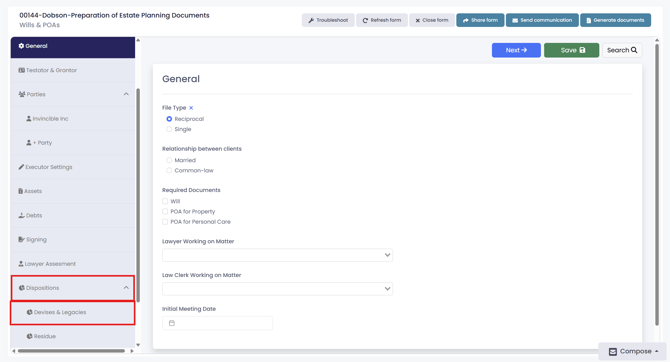Click sidebar scroll up arrow
This screenshot has height=362, width=670.
[x=138, y=40]
